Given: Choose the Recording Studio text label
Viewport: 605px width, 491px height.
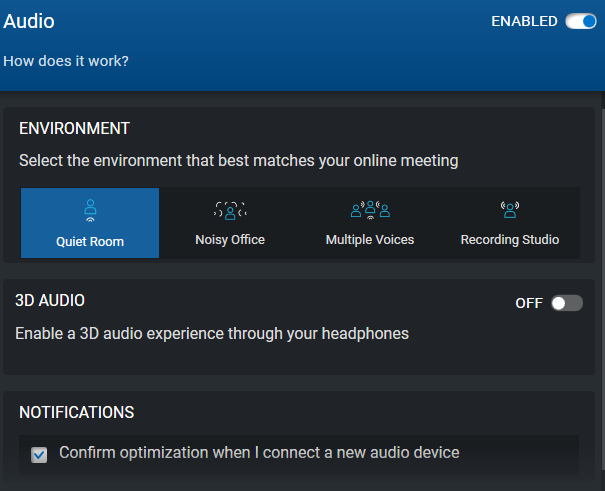Looking at the screenshot, I should (510, 240).
